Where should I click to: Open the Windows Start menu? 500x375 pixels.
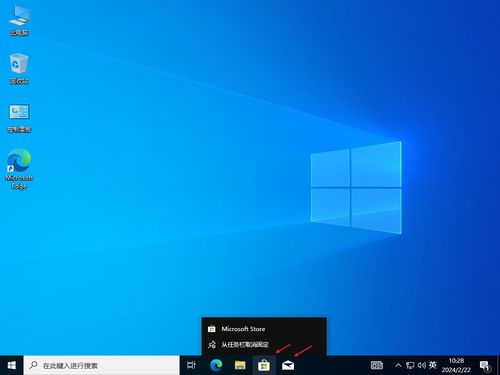coord(12,365)
